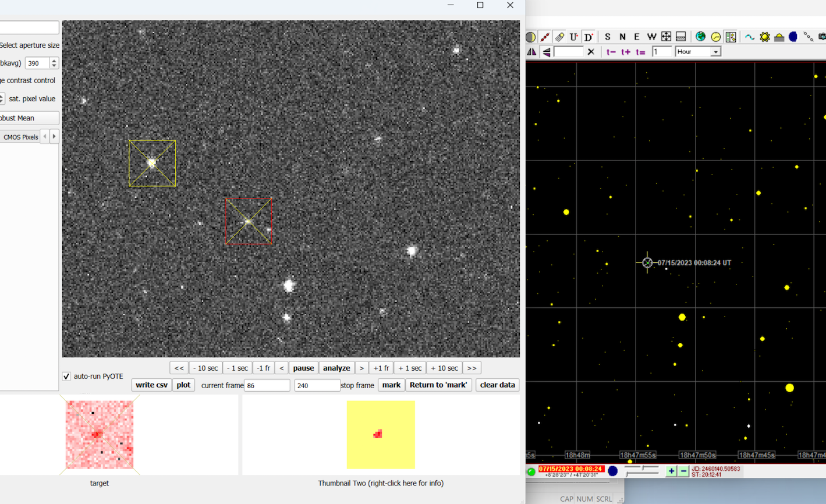The width and height of the screenshot is (826, 504).
Task: Click the analyze button
Action: [x=336, y=368]
